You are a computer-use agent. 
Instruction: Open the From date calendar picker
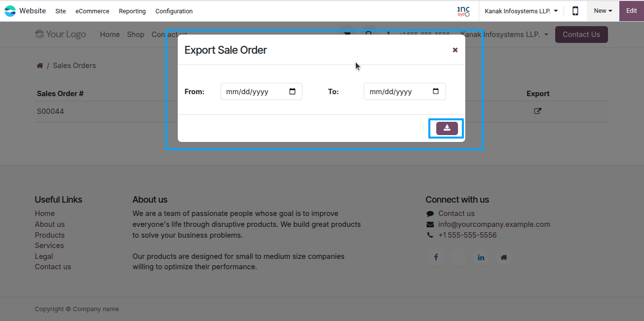pos(292,91)
